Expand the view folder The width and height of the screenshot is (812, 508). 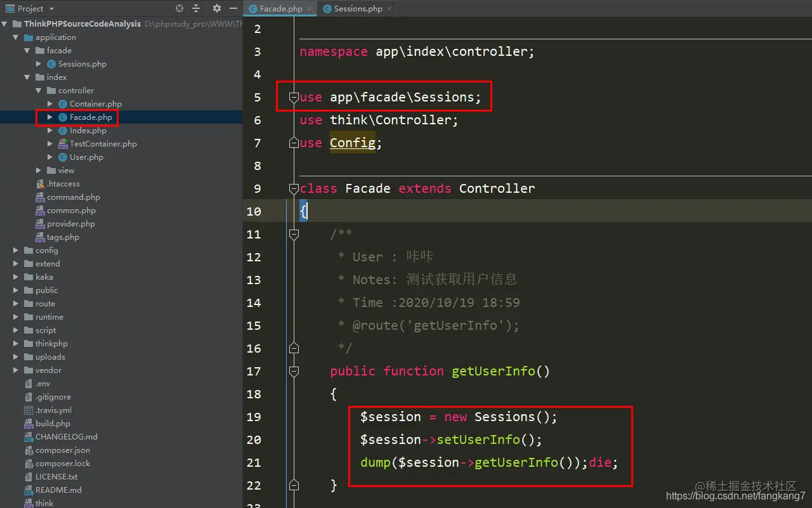(x=39, y=171)
